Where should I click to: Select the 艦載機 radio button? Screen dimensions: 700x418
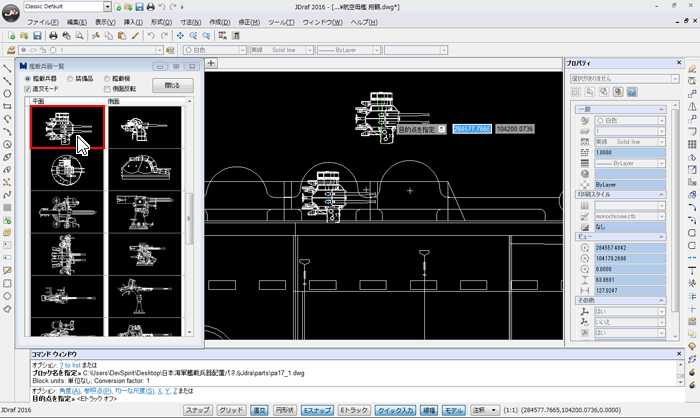pos(107,79)
